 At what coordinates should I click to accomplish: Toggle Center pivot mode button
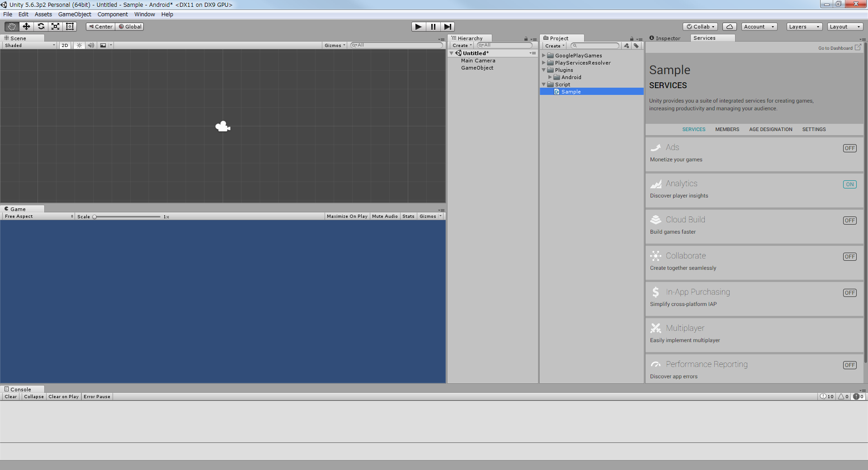pyautogui.click(x=100, y=27)
